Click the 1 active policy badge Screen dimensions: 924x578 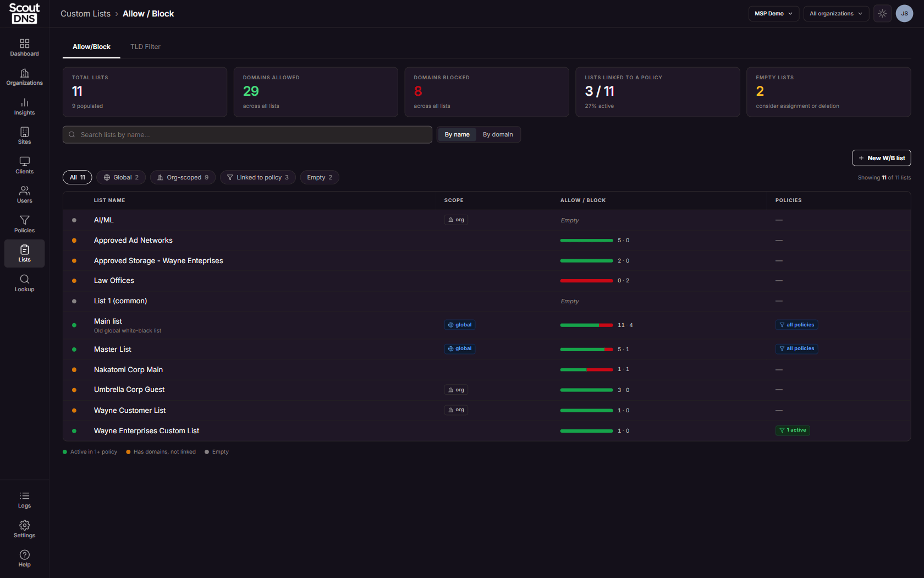(x=793, y=430)
